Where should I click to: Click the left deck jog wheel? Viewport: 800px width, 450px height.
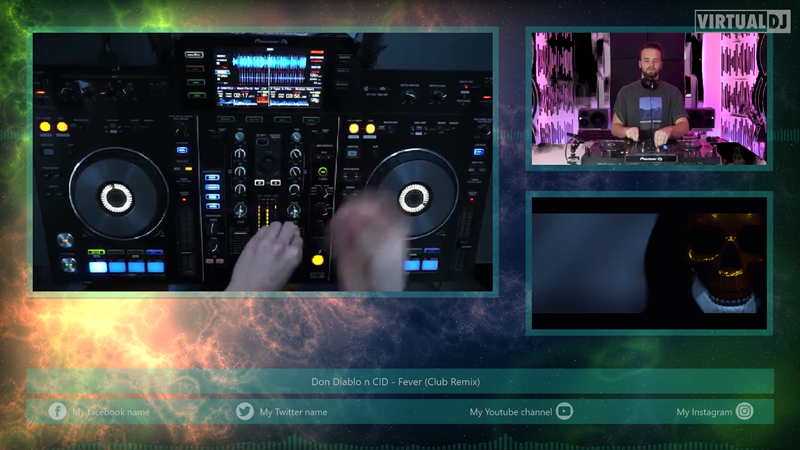pos(118,196)
